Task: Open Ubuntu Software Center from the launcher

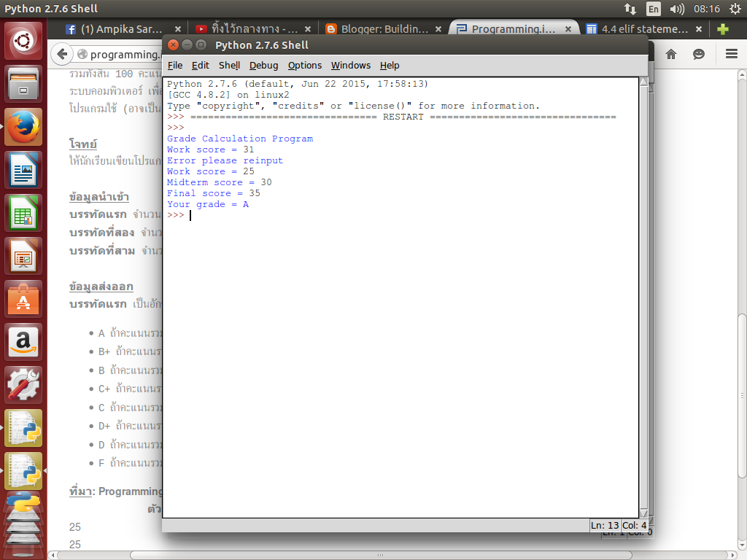Action: 23,299
